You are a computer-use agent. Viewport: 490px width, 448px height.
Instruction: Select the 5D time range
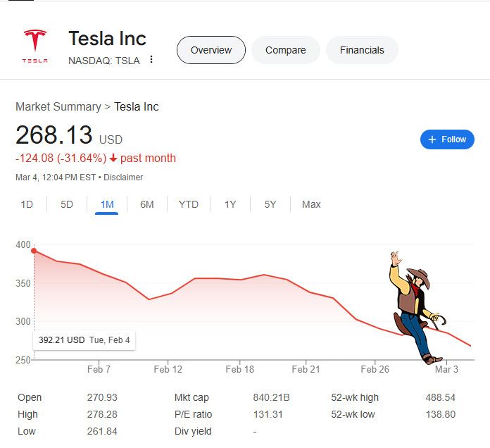pos(67,204)
